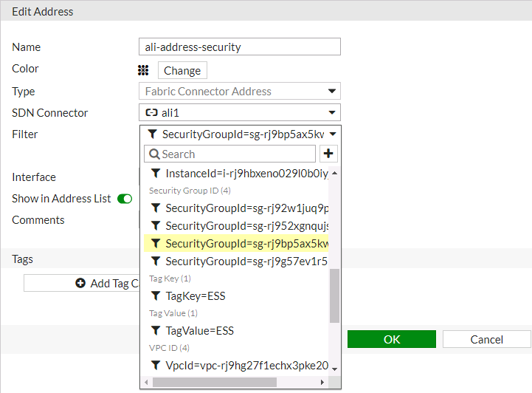
Task: Click the Add Tag plus icon
Action: click(x=80, y=284)
